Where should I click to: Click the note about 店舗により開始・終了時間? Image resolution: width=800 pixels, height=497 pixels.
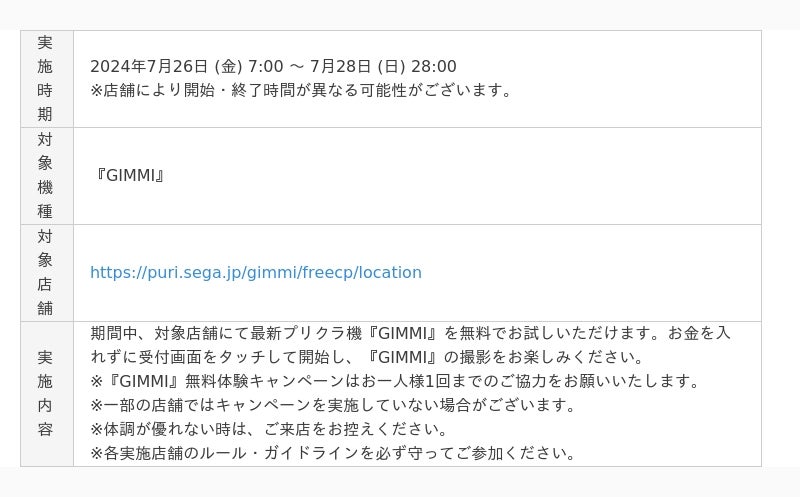[x=301, y=90]
